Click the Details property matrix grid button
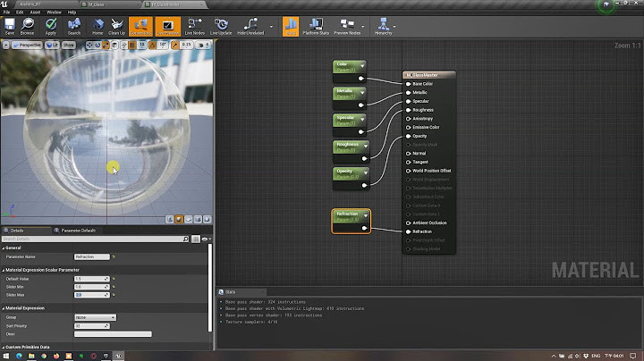 pos(196,239)
